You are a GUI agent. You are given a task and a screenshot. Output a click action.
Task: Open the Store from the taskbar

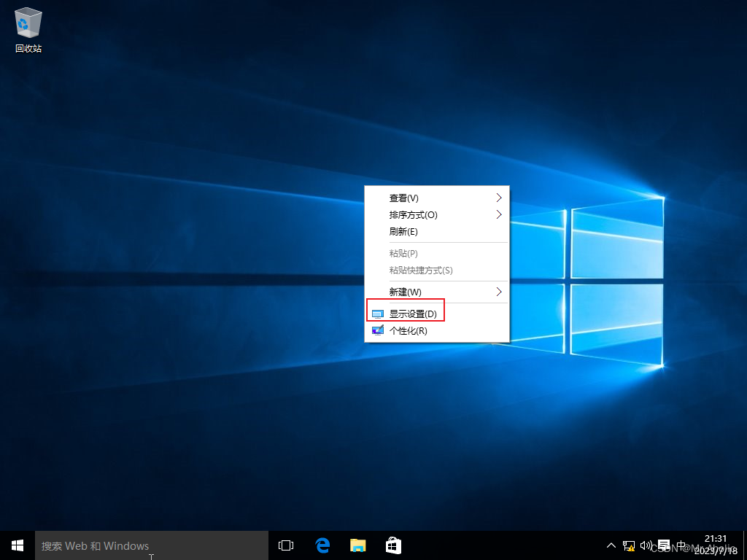click(393, 545)
